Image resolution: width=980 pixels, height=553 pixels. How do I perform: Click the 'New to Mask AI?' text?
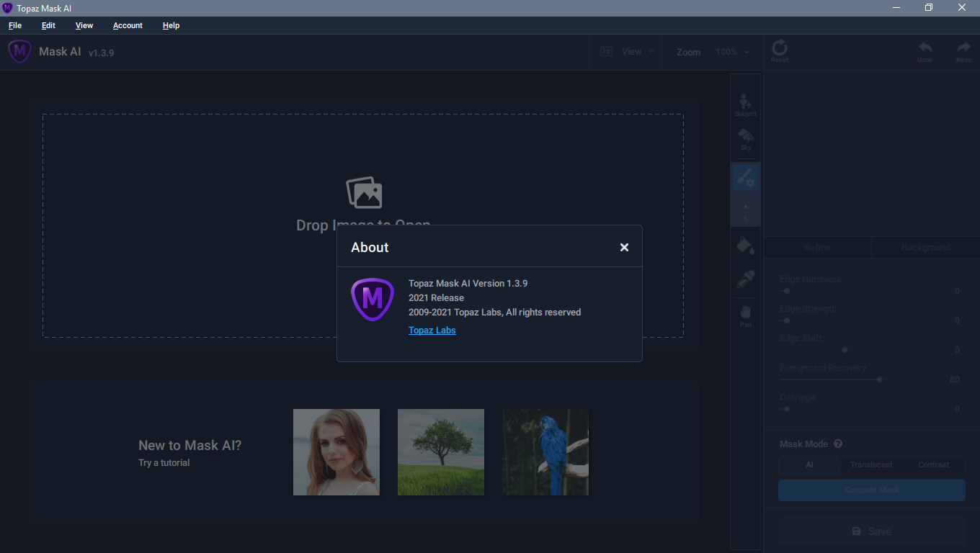point(190,446)
